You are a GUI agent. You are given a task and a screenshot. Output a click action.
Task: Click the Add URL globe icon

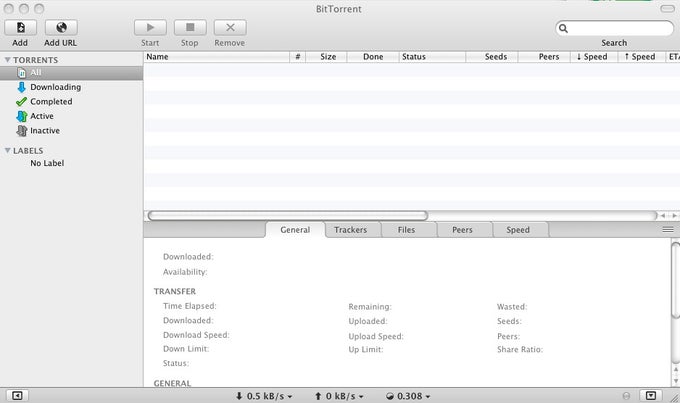pos(61,28)
